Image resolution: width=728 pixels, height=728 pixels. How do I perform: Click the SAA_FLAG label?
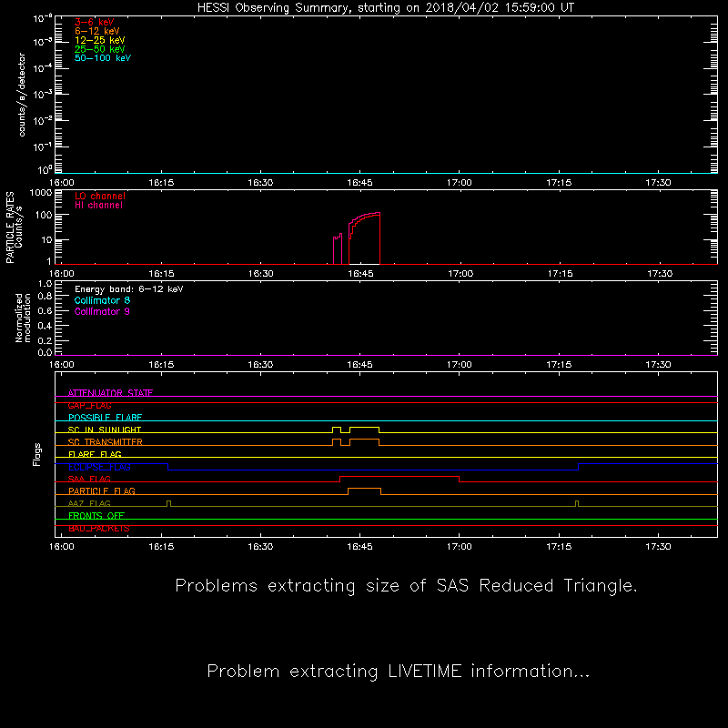[89, 480]
